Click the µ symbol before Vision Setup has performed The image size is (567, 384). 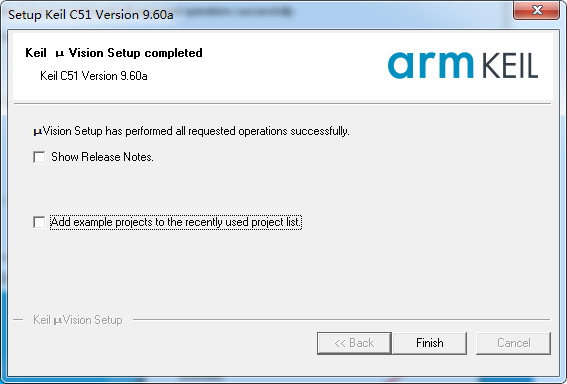point(38,132)
